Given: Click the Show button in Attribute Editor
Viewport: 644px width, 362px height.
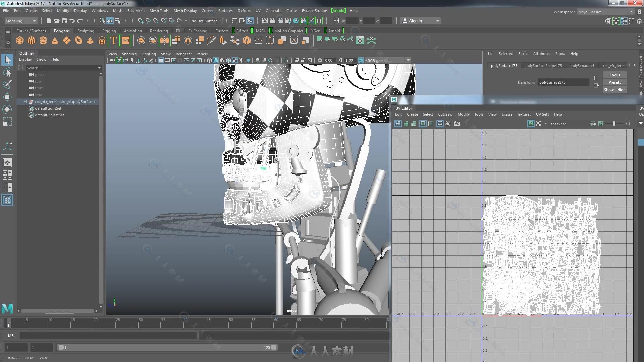Looking at the screenshot, I should tap(609, 90).
